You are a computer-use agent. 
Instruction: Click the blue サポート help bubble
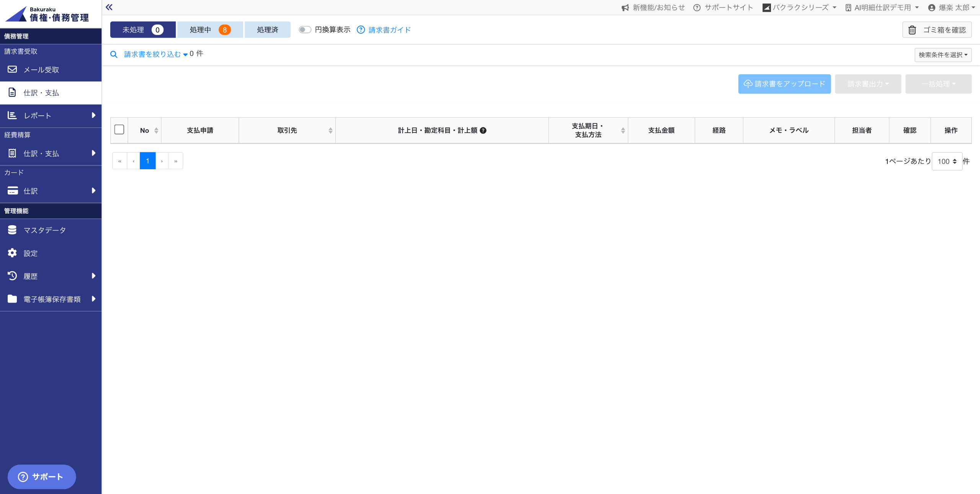tap(41, 476)
